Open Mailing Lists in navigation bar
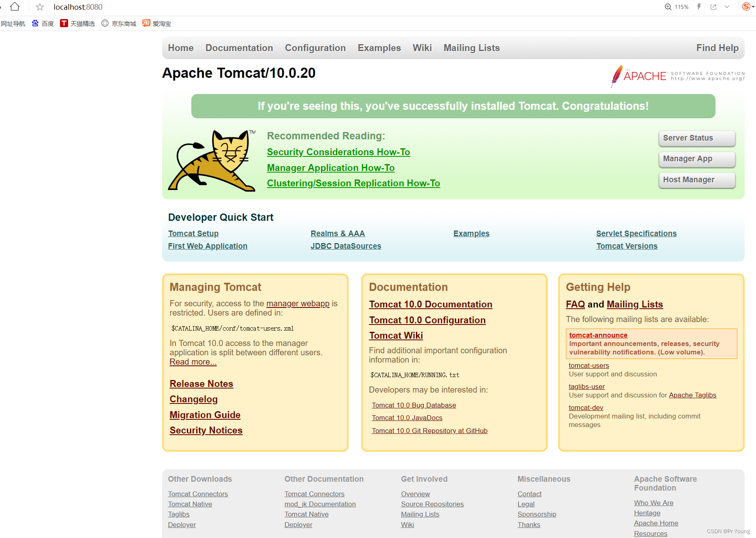This screenshot has width=756, height=538. (x=472, y=48)
